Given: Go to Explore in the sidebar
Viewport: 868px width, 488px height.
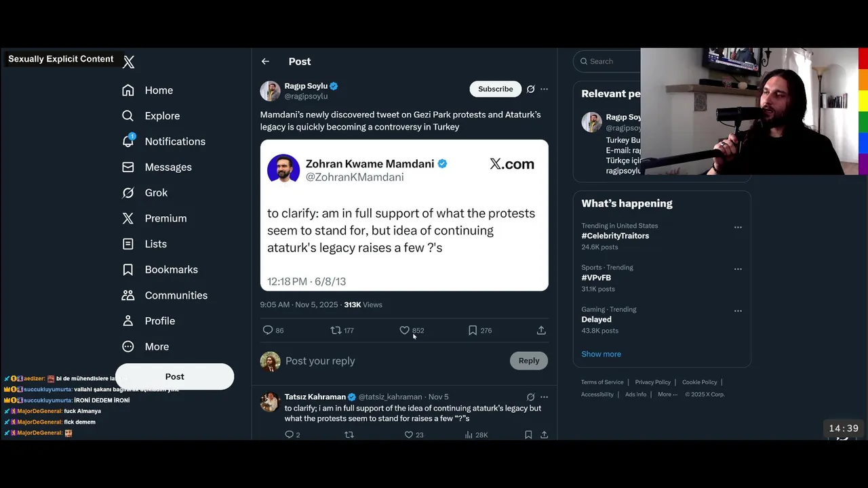Looking at the screenshot, I should point(128,116).
